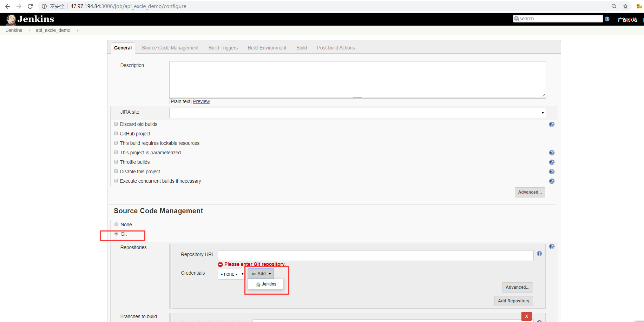Image resolution: width=644 pixels, height=322 pixels.
Task: Click Add Repository button
Action: coord(513,301)
